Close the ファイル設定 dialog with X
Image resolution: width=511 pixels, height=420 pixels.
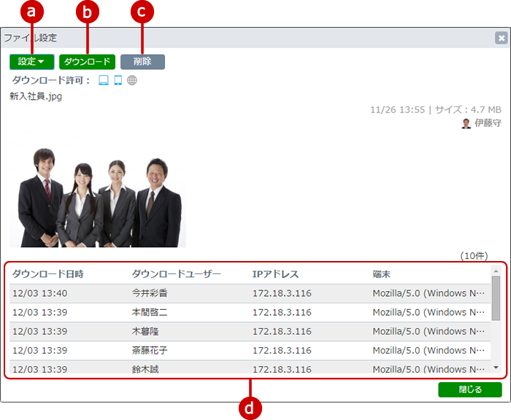(502, 38)
